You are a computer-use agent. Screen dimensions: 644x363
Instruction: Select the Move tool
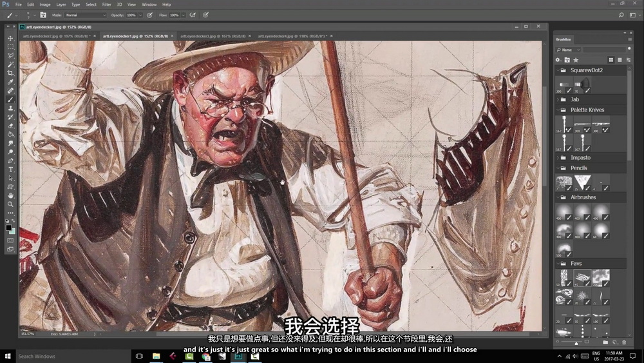pyautogui.click(x=10, y=38)
